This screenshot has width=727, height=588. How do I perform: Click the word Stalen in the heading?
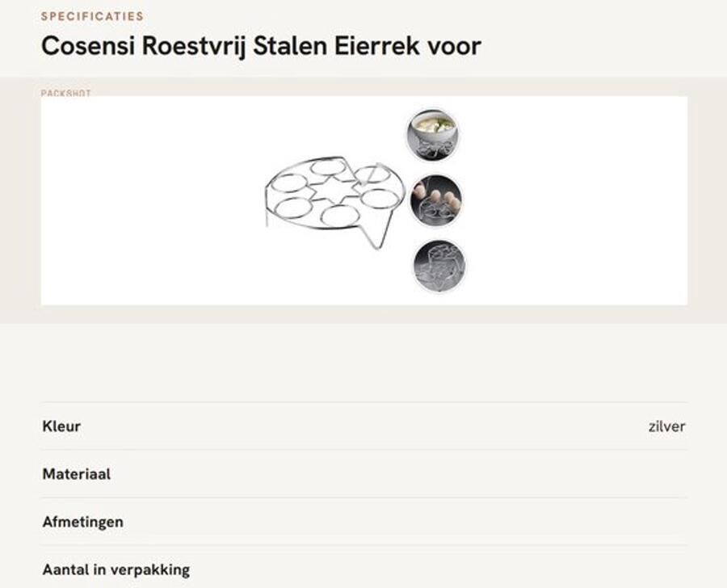(x=290, y=46)
